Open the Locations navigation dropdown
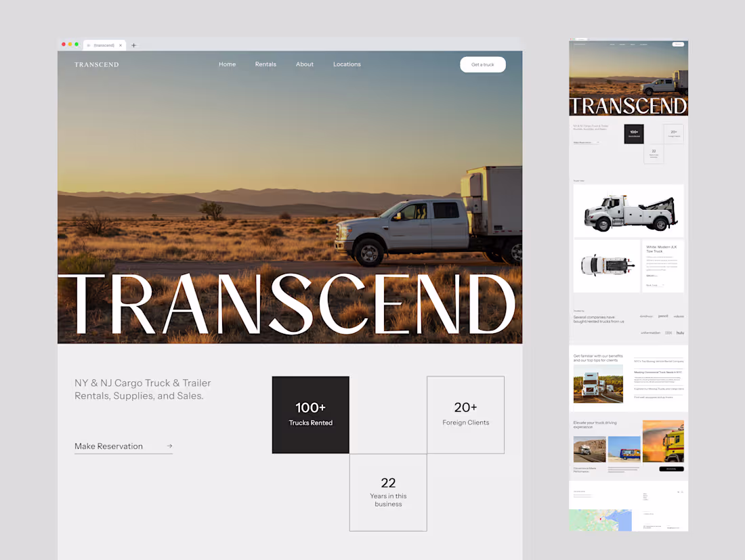The image size is (745, 560). (x=347, y=64)
